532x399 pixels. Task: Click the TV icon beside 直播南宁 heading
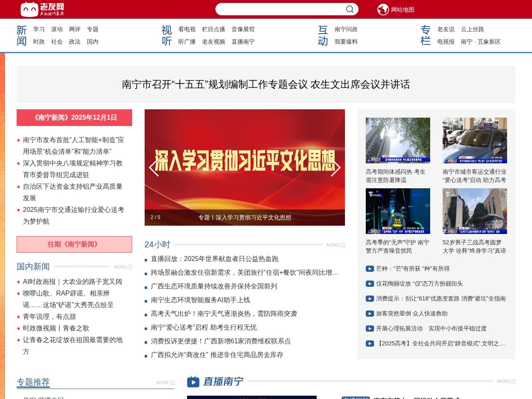(x=192, y=381)
